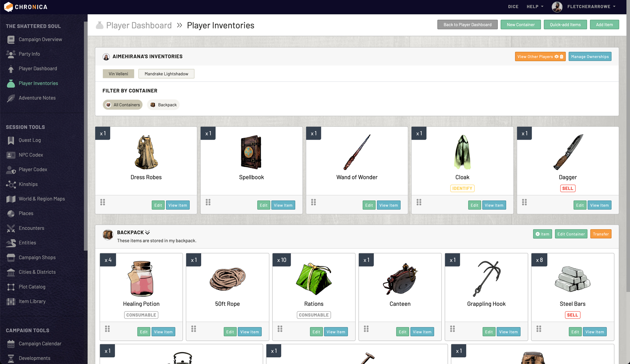Open Dice from the top navigation
Image resolution: width=630 pixels, height=364 pixels.
(513, 7)
